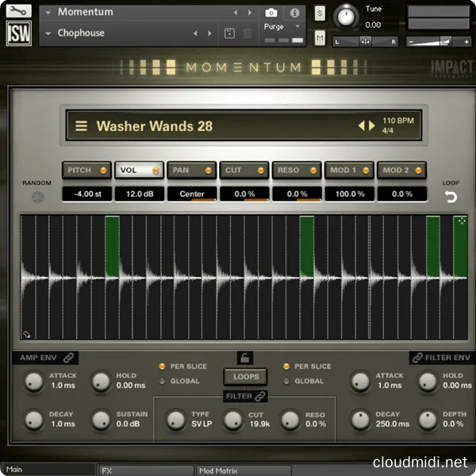The width and height of the screenshot is (476, 476).
Task: Adjust the amp ATTACK knob
Action: [x=33, y=381]
